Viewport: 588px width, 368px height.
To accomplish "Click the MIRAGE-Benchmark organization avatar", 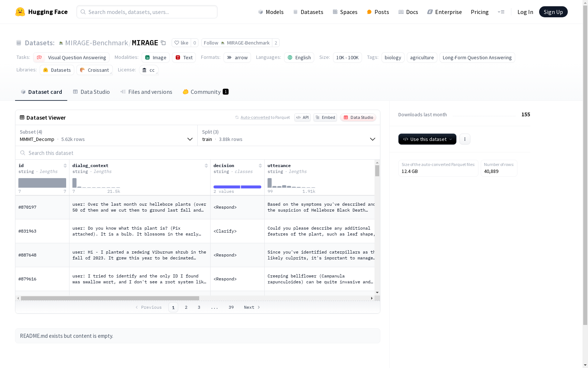I will point(61,43).
